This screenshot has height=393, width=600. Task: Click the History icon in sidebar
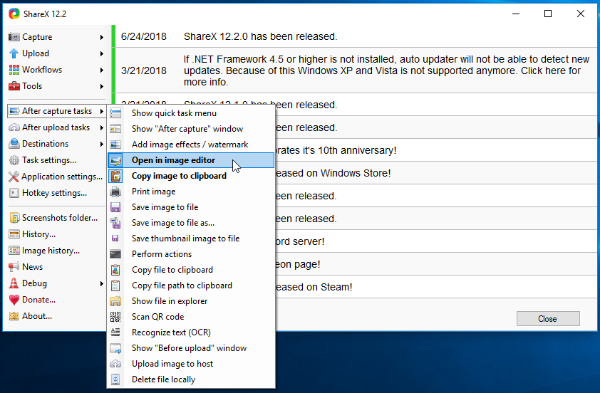(x=14, y=234)
